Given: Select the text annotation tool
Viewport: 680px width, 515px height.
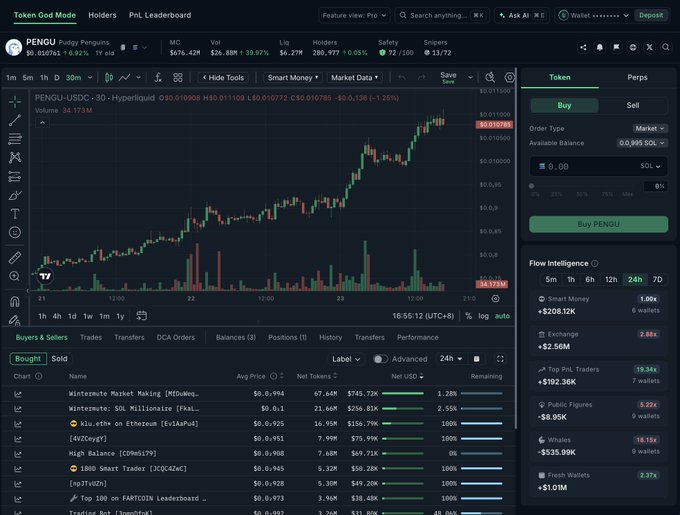Looking at the screenshot, I should 15,214.
